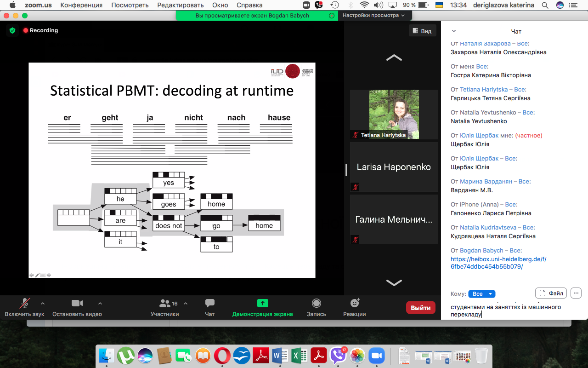Collapse the chat panel with the chevron
588x368 pixels.
(454, 31)
